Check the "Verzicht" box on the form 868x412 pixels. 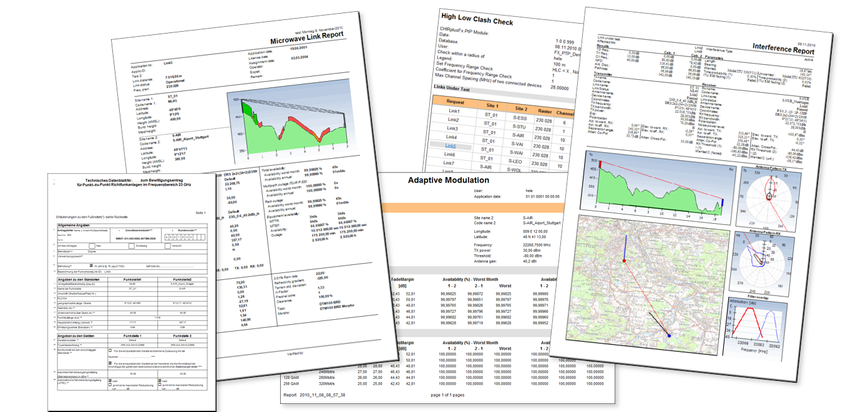167,246
